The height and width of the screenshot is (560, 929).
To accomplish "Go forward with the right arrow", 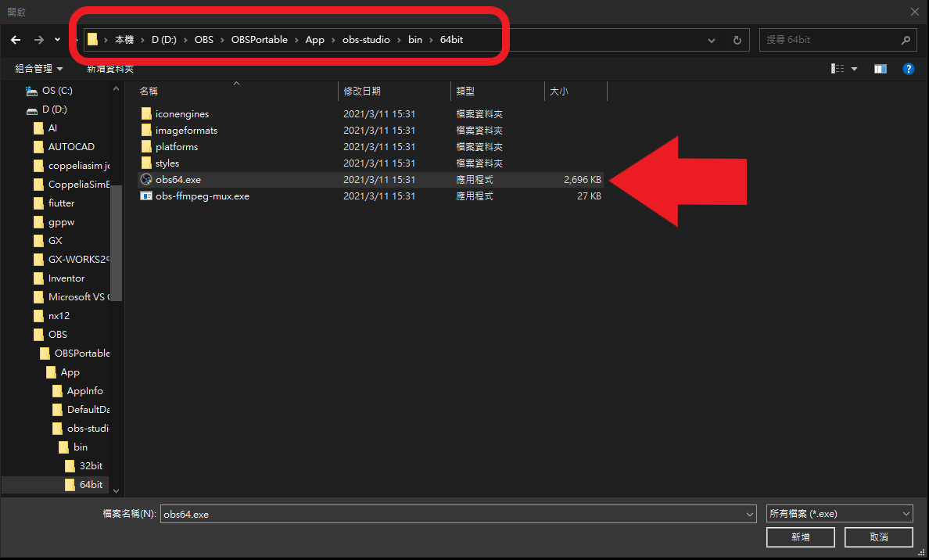I will pyautogui.click(x=39, y=40).
